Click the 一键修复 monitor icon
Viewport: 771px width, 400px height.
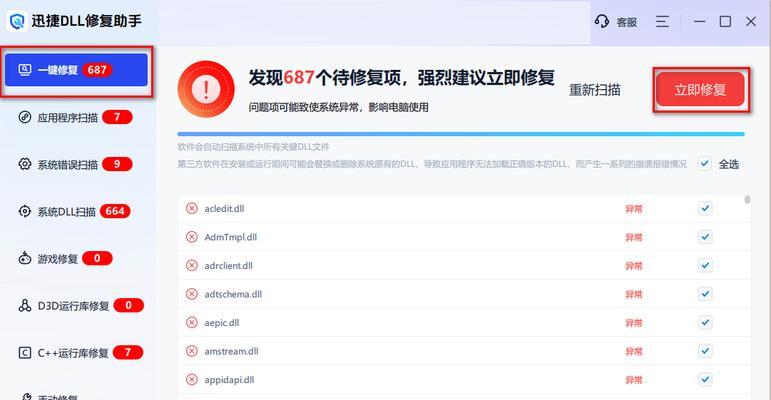[25, 70]
